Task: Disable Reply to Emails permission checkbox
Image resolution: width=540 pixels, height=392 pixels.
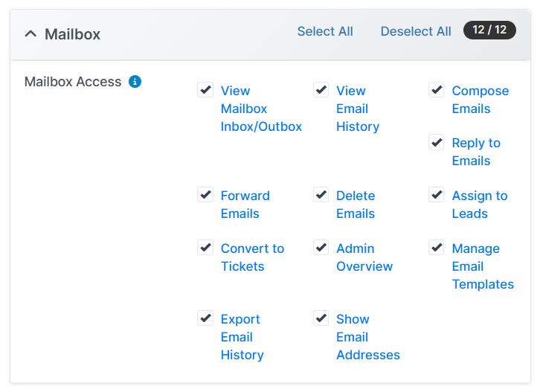Action: tap(437, 142)
